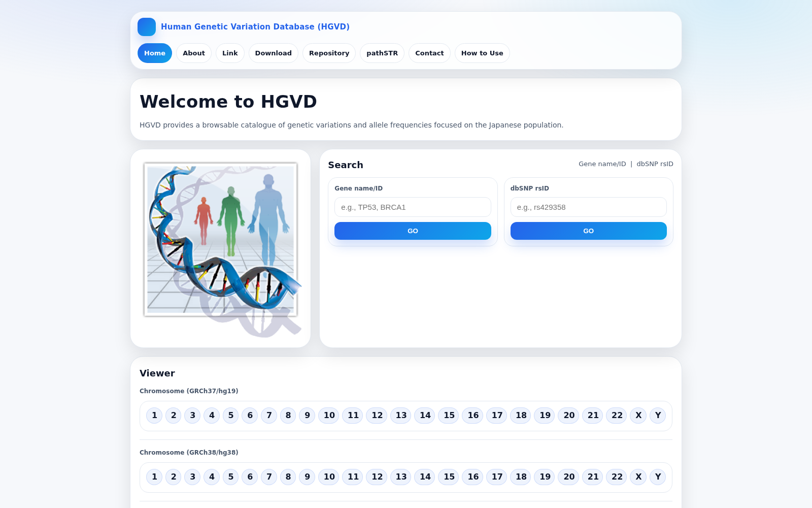Open the Download page
This screenshot has width=812, height=508.
[x=274, y=53]
